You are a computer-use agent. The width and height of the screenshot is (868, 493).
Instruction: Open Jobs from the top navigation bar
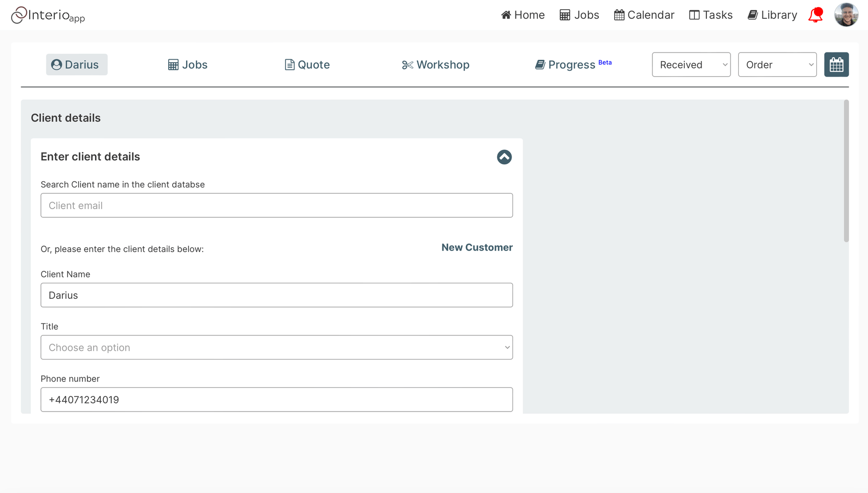pos(579,15)
